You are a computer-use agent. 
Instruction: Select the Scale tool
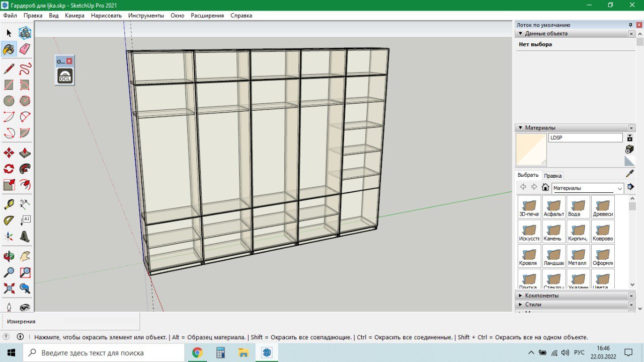click(9, 185)
